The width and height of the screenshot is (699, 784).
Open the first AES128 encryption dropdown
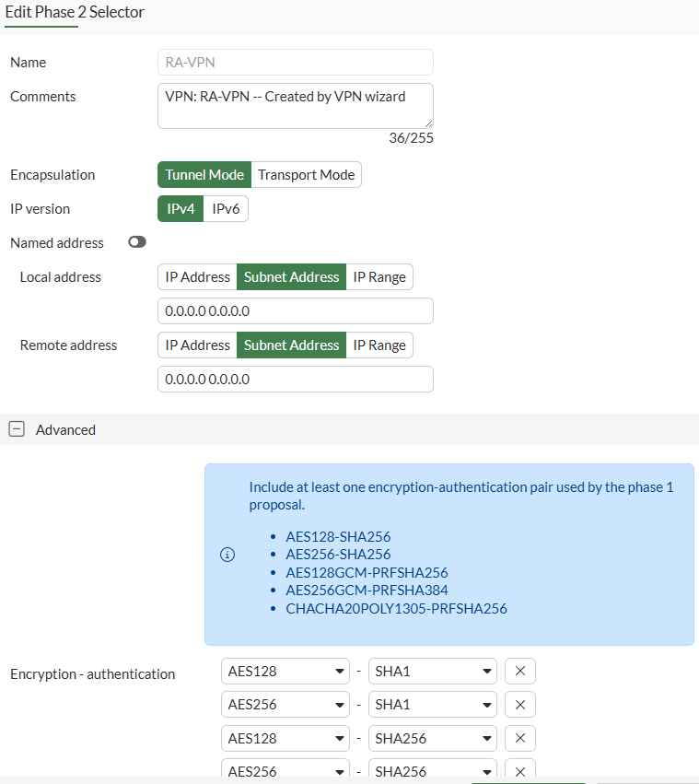(x=285, y=671)
